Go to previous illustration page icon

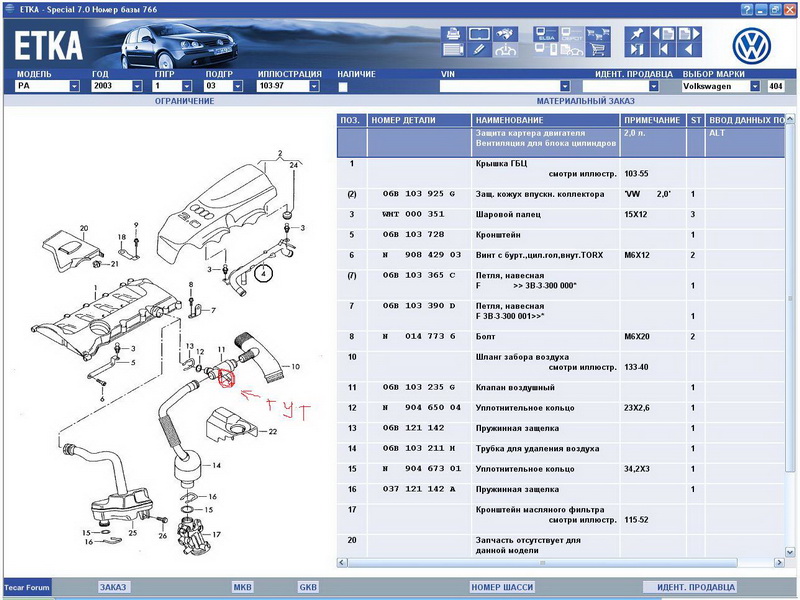[x=663, y=34]
